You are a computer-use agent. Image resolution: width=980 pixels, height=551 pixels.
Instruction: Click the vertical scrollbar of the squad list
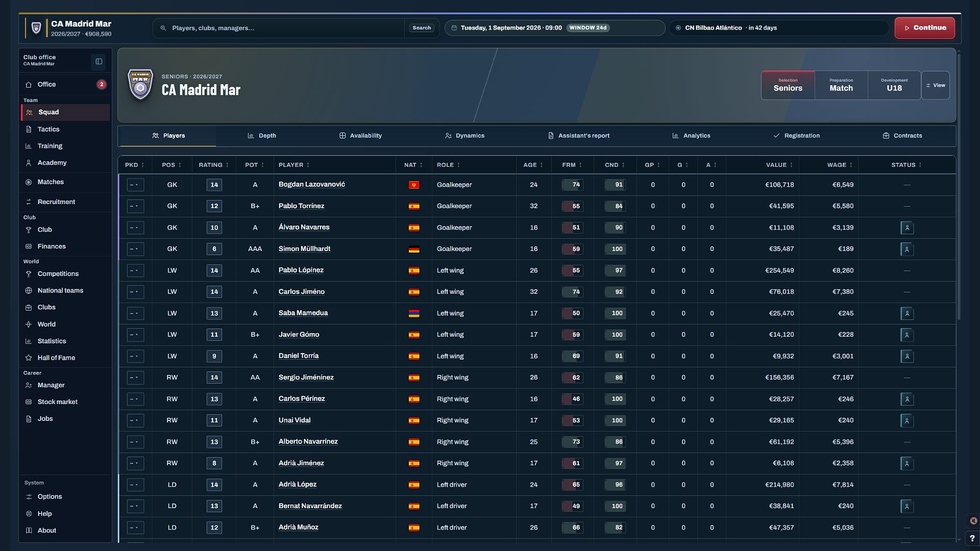click(959, 186)
